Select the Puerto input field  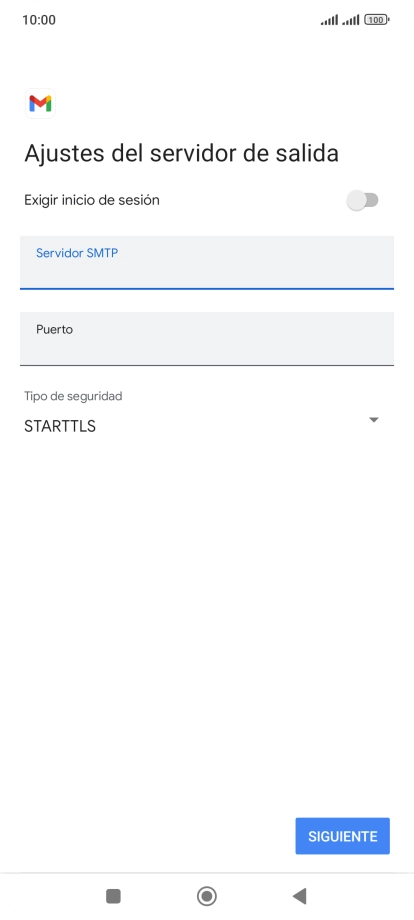[x=206, y=339]
